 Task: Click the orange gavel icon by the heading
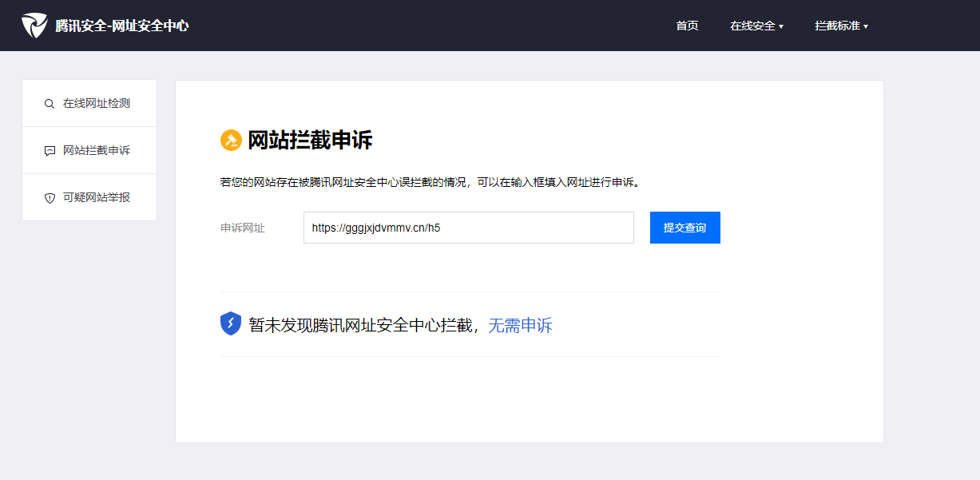pos(231,141)
